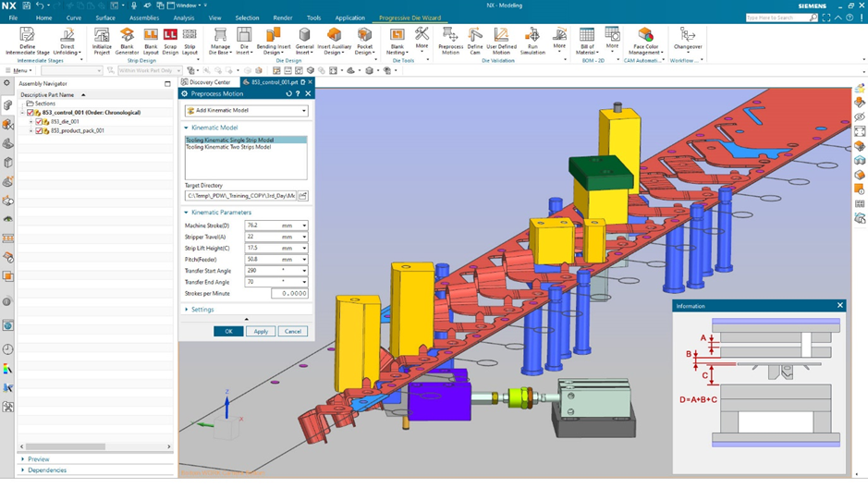Expand Settings section in dialog

click(x=186, y=310)
